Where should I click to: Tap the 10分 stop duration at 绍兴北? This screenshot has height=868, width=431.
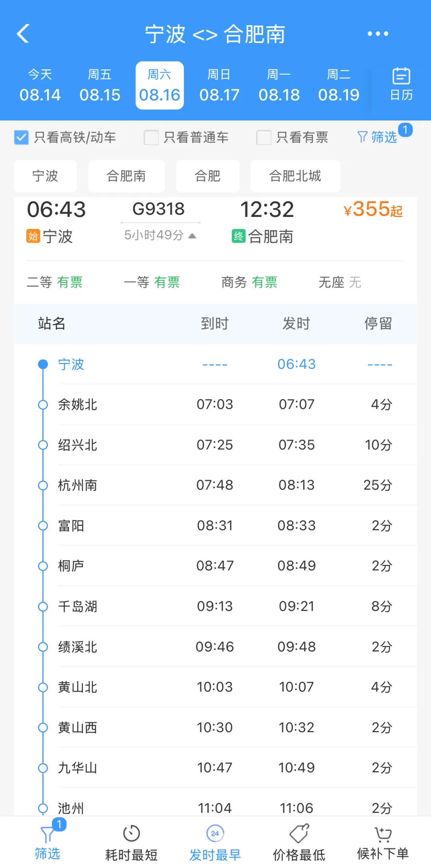pyautogui.click(x=379, y=445)
